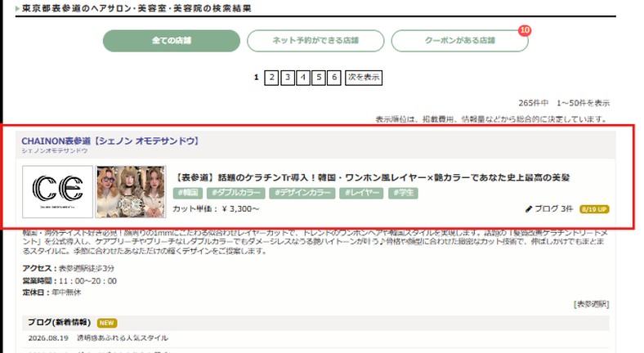Click the NEW badge beside ブログ(新着情報)
The height and width of the screenshot is (353, 644).
click(x=107, y=323)
